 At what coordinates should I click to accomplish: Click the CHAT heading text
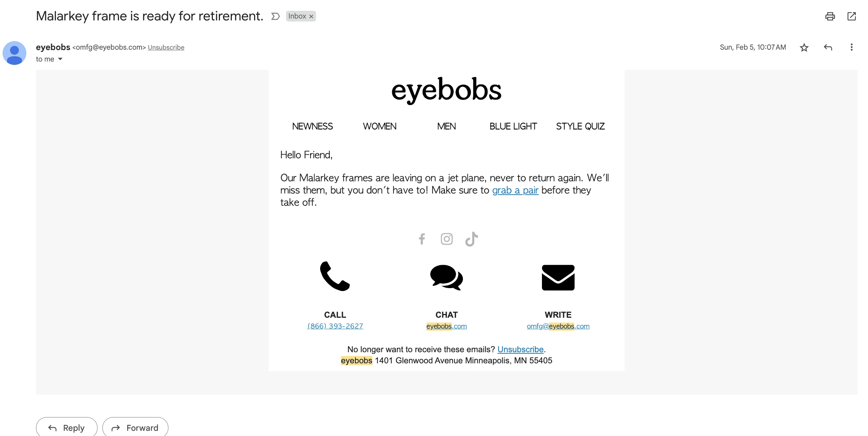(446, 315)
